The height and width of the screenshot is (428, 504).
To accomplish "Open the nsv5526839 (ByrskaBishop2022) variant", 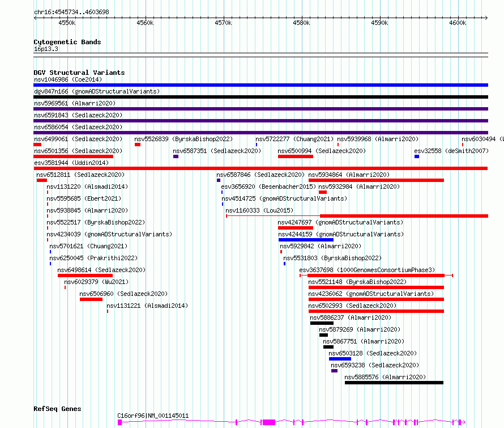I will tap(183, 139).
